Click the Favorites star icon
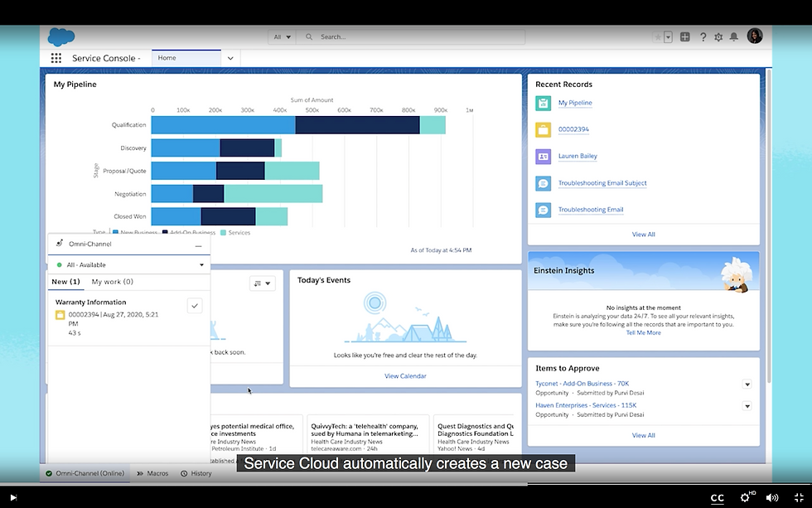 point(658,36)
